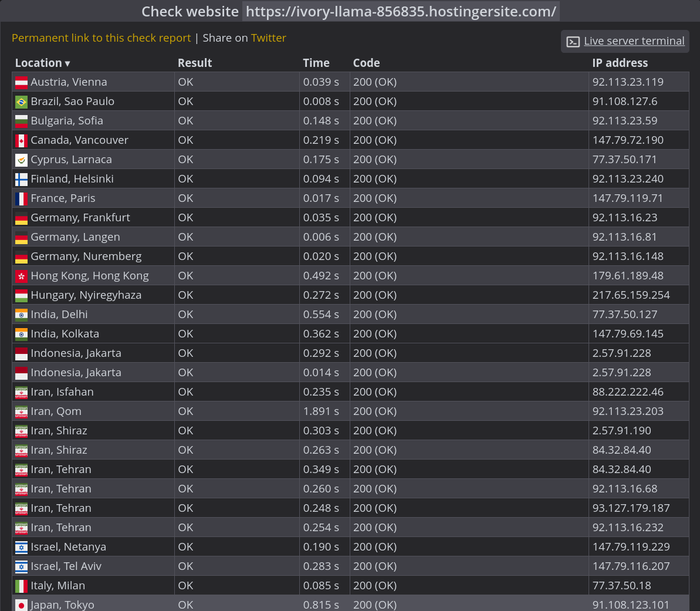This screenshot has height=611, width=700.
Task: Click the Finland flag icon
Action: (x=21, y=180)
